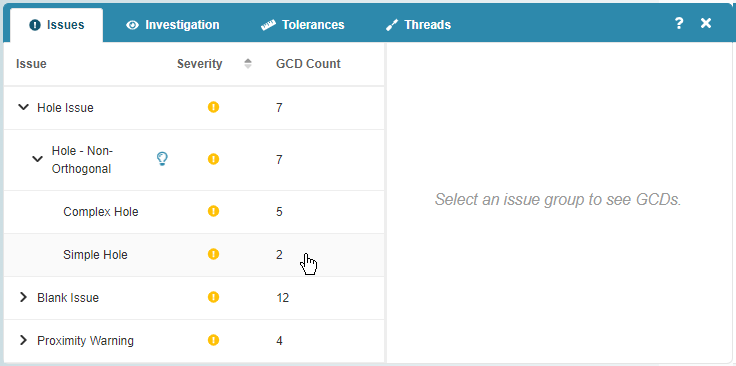Select the Simple Hole row
Viewport: 736px width, 366px height.
194,255
